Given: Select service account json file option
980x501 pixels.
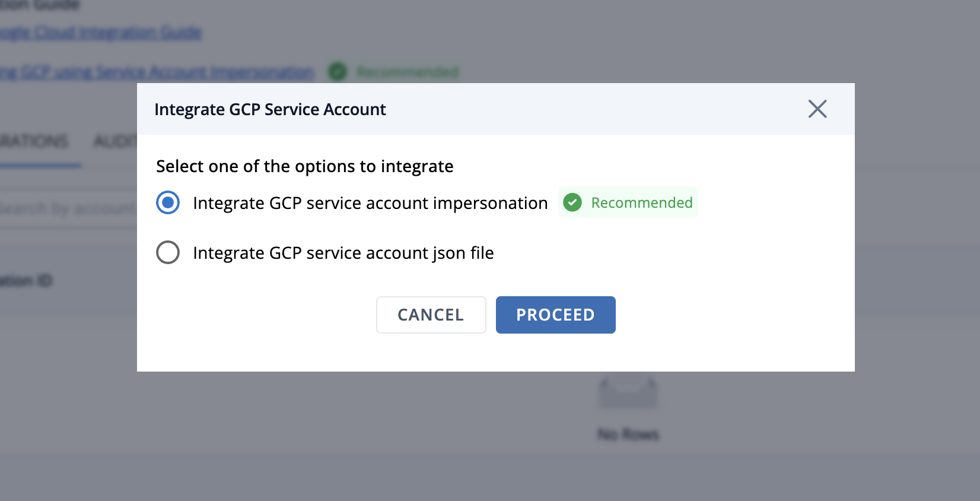Looking at the screenshot, I should pos(168,252).
